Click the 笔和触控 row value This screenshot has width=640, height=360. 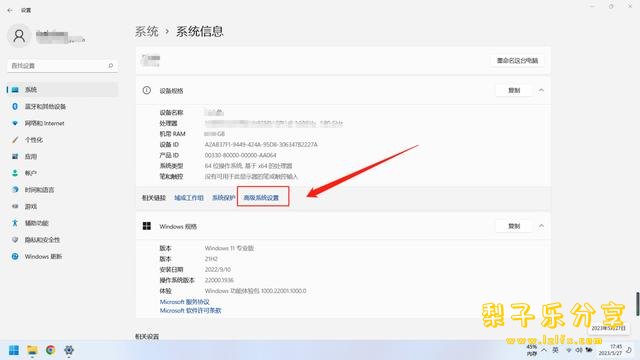coord(251,176)
